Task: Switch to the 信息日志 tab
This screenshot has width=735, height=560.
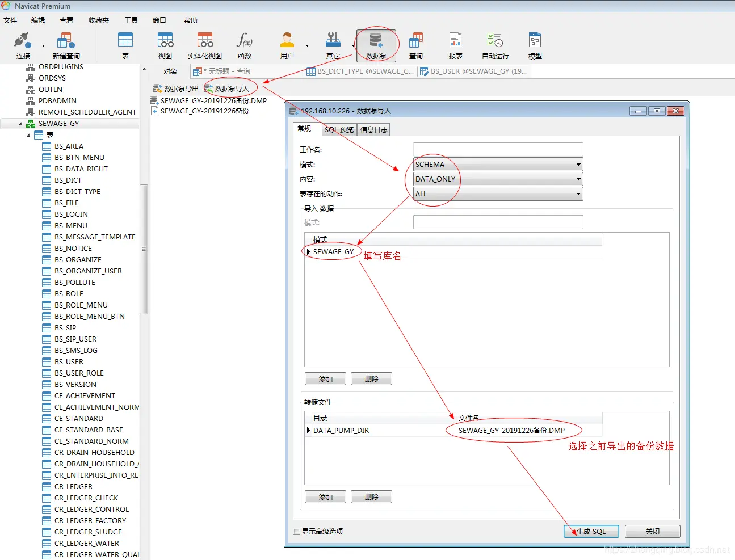Action: (x=374, y=129)
